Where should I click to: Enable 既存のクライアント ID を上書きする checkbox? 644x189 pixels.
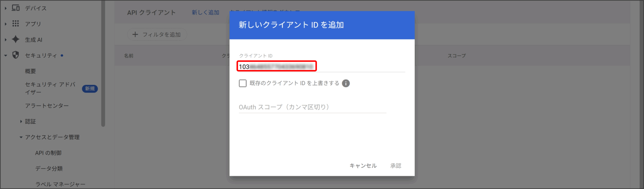243,83
